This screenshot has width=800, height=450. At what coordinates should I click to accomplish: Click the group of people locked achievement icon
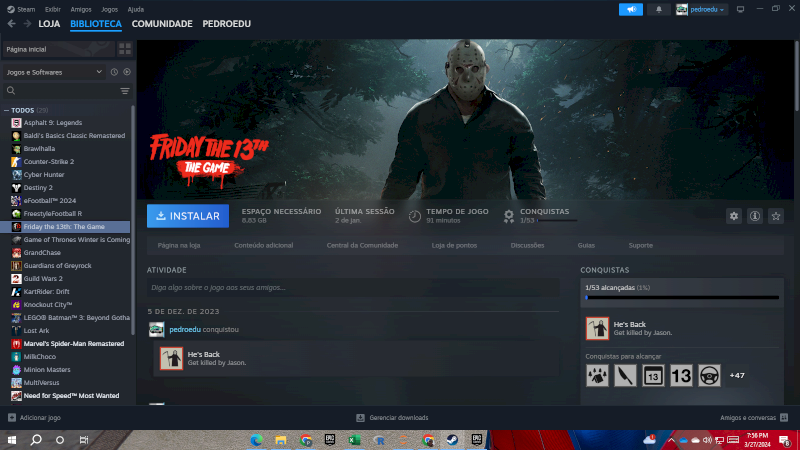click(x=597, y=376)
